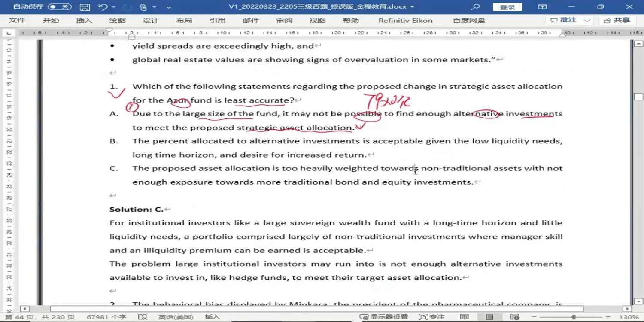Click the touch/mouse mode icon

click(143, 7)
